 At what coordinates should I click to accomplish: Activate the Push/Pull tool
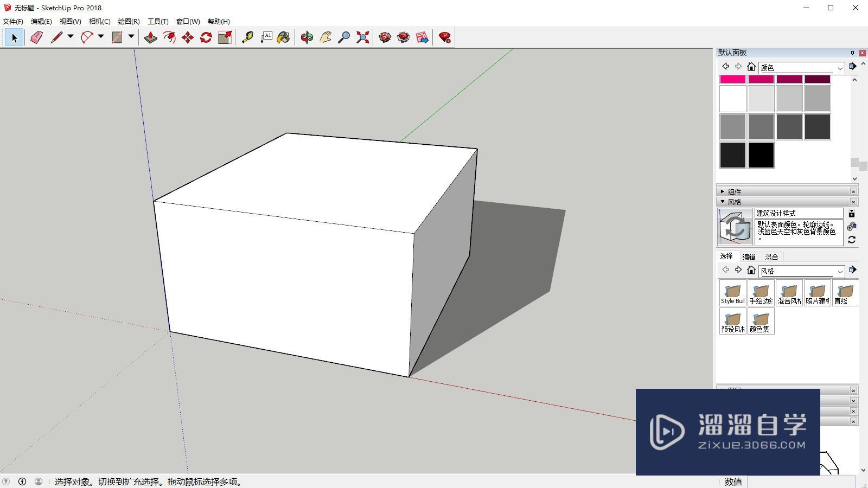click(x=151, y=37)
